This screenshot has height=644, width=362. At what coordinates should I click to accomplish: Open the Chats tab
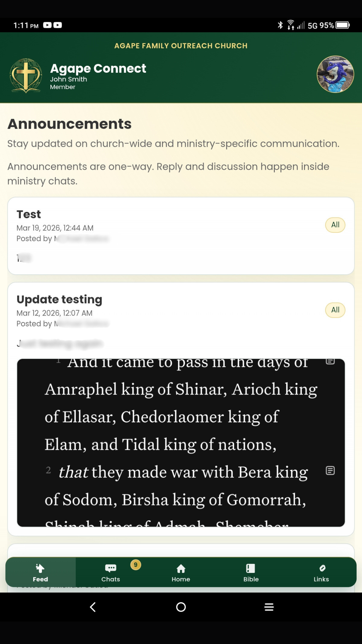point(111,573)
